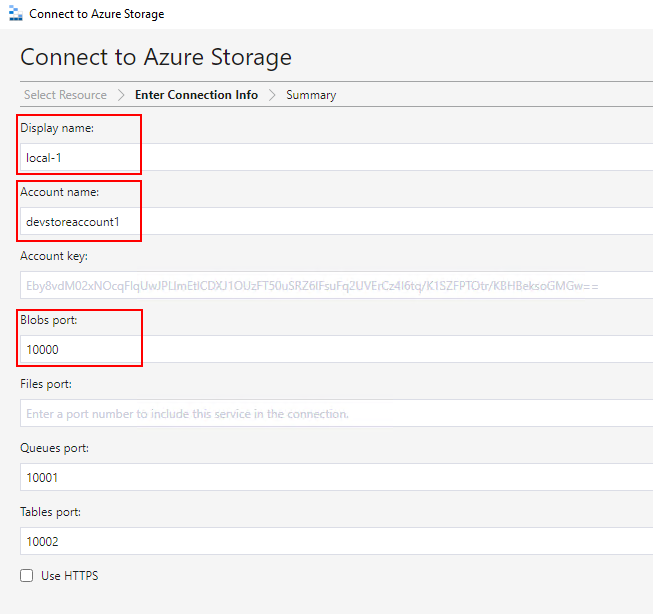
Task: Click the chevron after Select Resource
Action: [x=121, y=95]
